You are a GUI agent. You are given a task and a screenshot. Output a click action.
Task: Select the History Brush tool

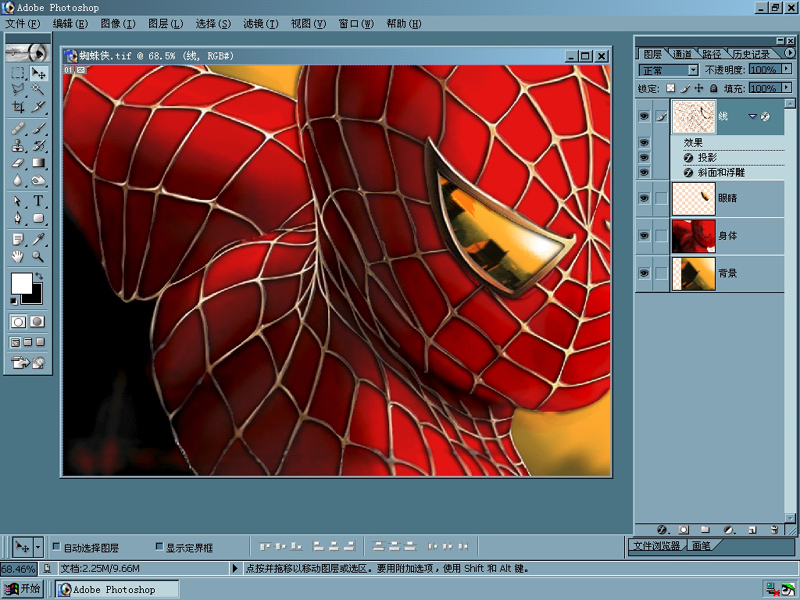[x=38, y=145]
